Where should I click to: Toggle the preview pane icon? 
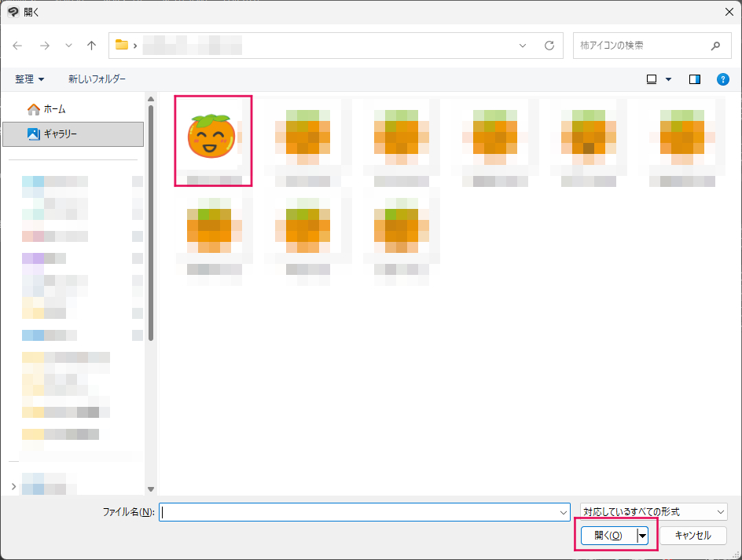[x=694, y=79]
